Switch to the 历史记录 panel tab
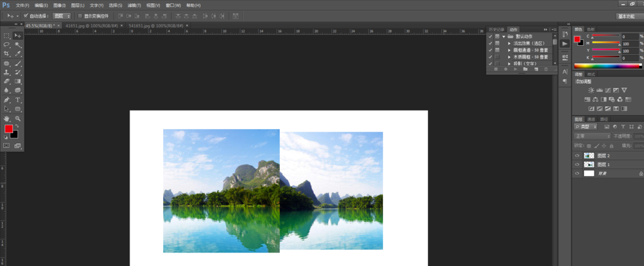The width and height of the screenshot is (644, 266). [496, 29]
